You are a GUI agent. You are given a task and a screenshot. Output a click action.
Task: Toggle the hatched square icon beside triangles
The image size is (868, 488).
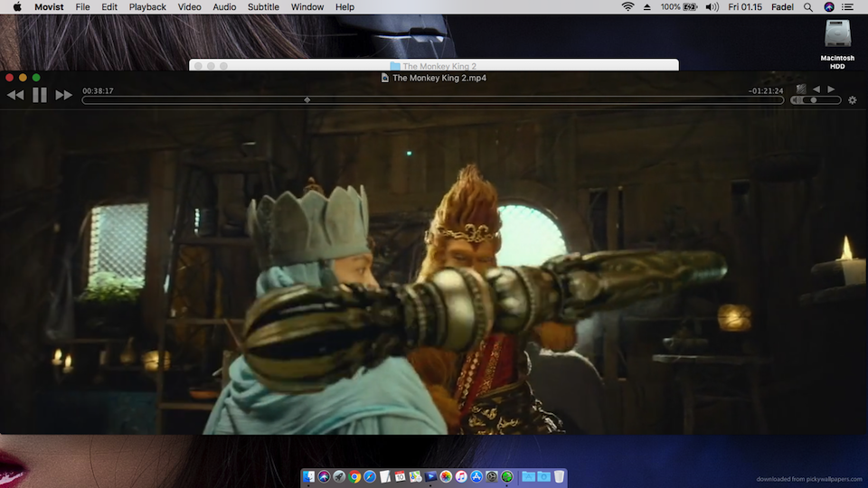coord(801,89)
